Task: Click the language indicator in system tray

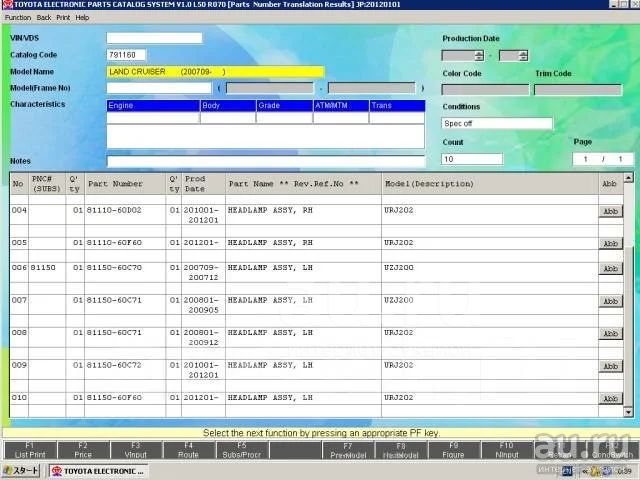Action: pyautogui.click(x=567, y=471)
